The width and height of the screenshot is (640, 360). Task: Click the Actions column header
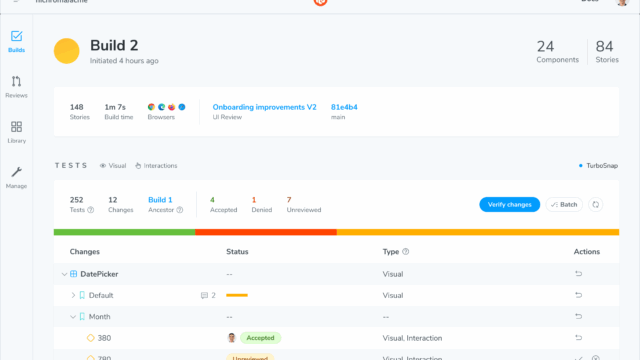point(587,251)
